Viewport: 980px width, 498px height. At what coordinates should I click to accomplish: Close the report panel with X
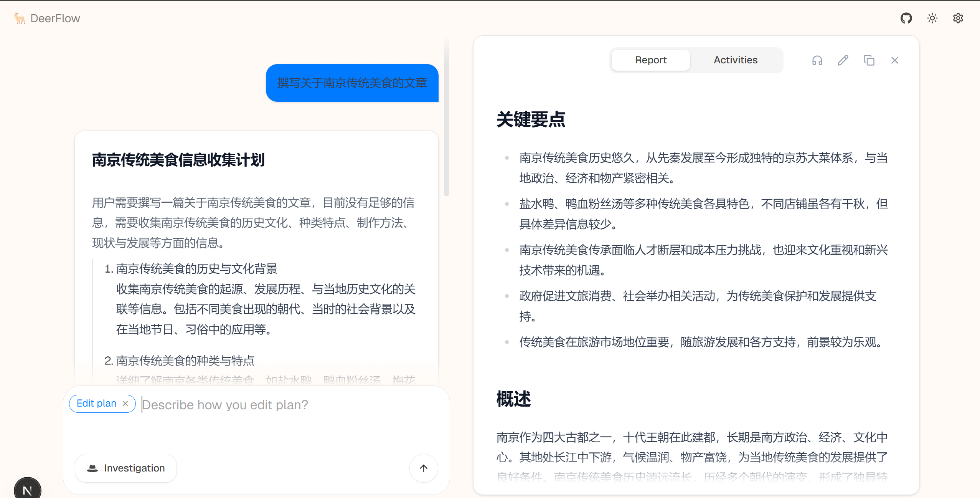point(894,60)
